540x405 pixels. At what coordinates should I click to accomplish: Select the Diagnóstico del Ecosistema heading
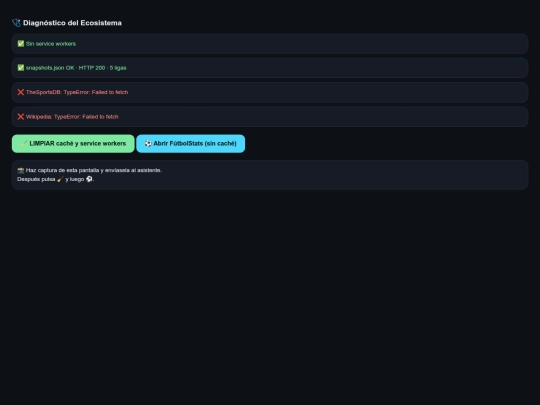[72, 23]
